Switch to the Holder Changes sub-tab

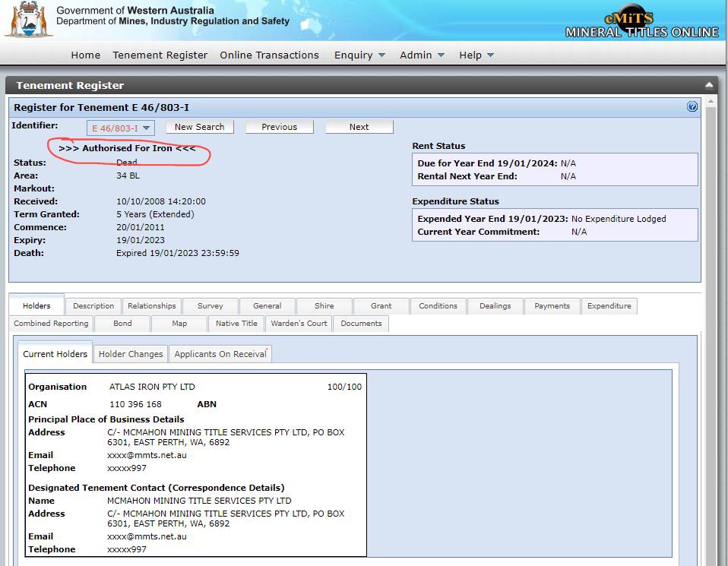click(x=131, y=354)
